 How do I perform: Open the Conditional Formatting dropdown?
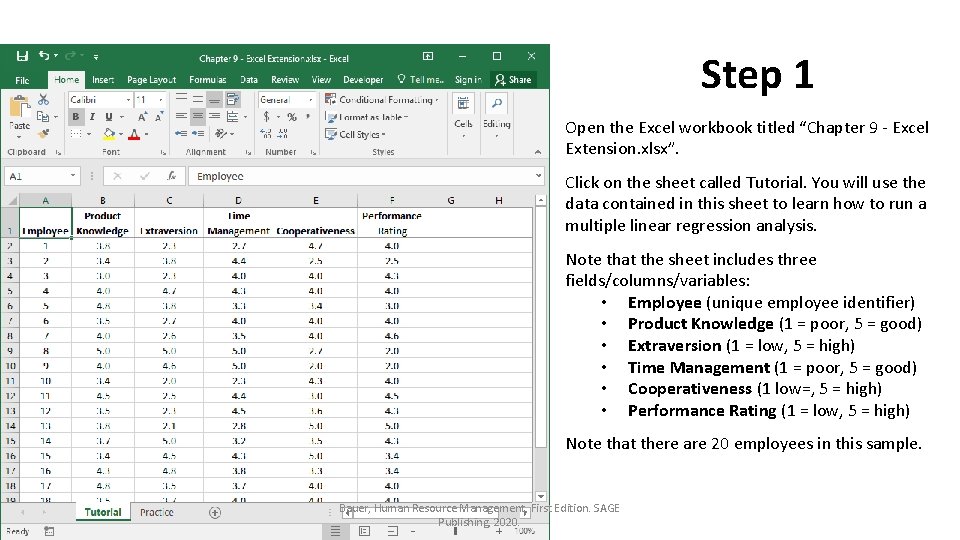point(381,99)
